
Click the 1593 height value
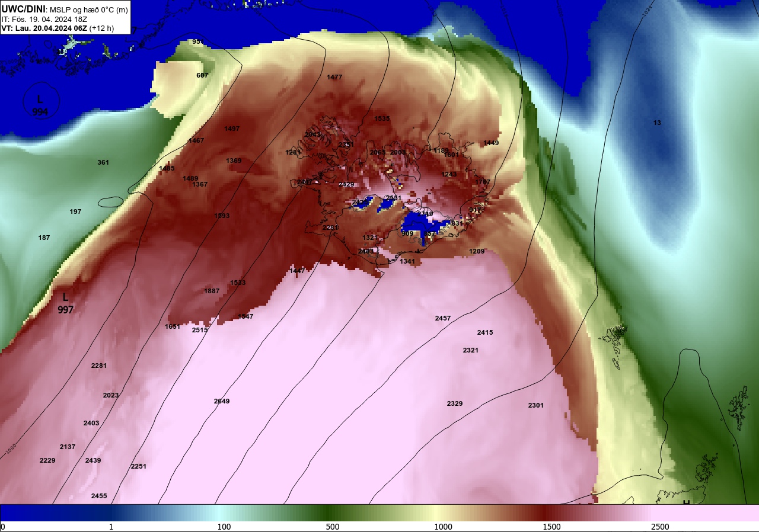[222, 216]
